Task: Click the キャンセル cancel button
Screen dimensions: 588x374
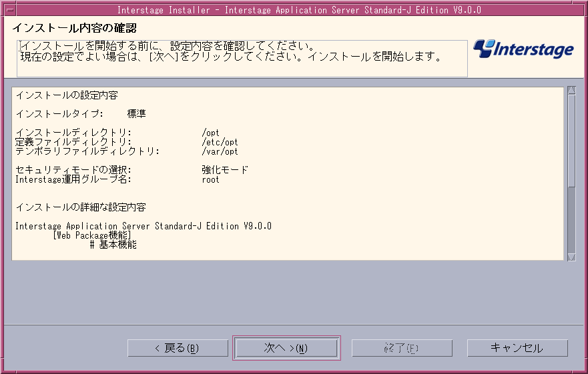Action: pos(517,348)
